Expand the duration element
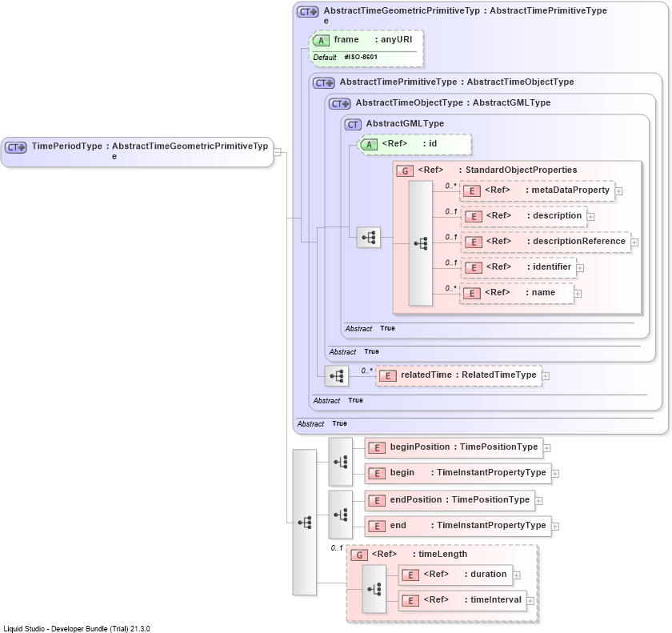Viewport: 672px width, 633px height. (517, 575)
